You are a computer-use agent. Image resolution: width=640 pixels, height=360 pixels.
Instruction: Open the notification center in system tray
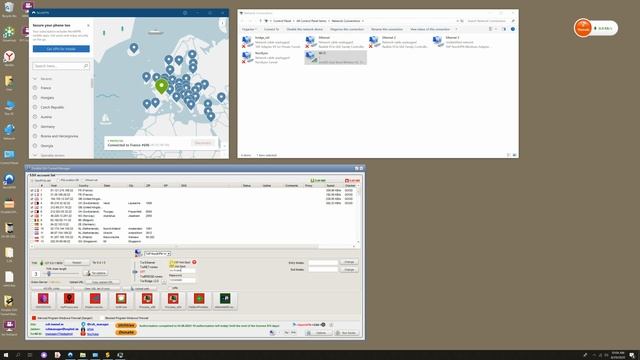tap(632, 355)
